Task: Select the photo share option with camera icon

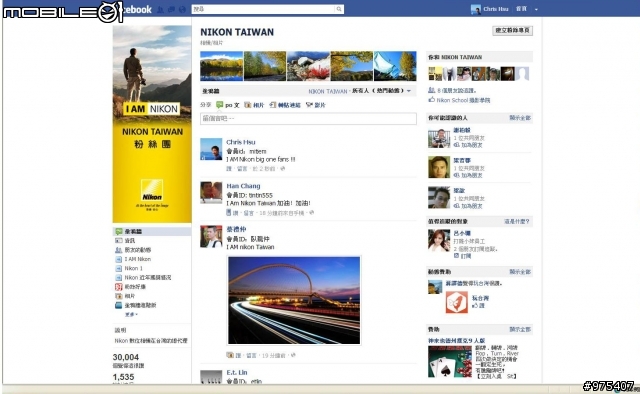Action: tap(254, 105)
